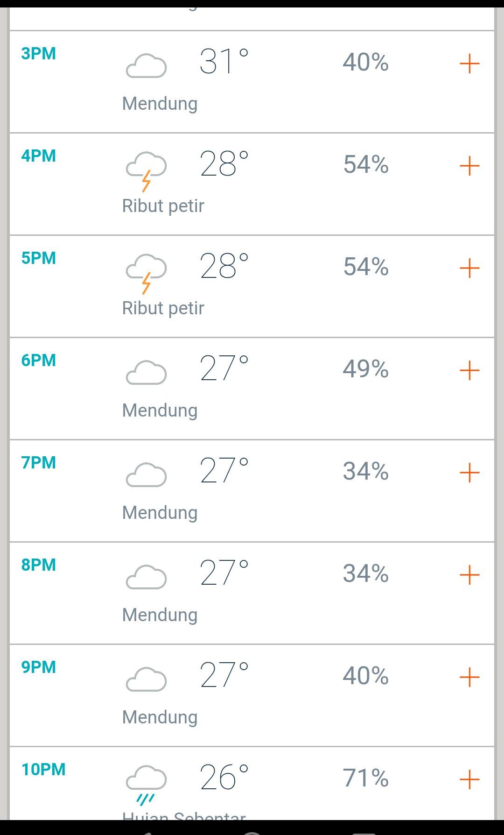Tap the 3PM cloudy weather icon
The width and height of the screenshot is (504, 835).
pyautogui.click(x=146, y=65)
